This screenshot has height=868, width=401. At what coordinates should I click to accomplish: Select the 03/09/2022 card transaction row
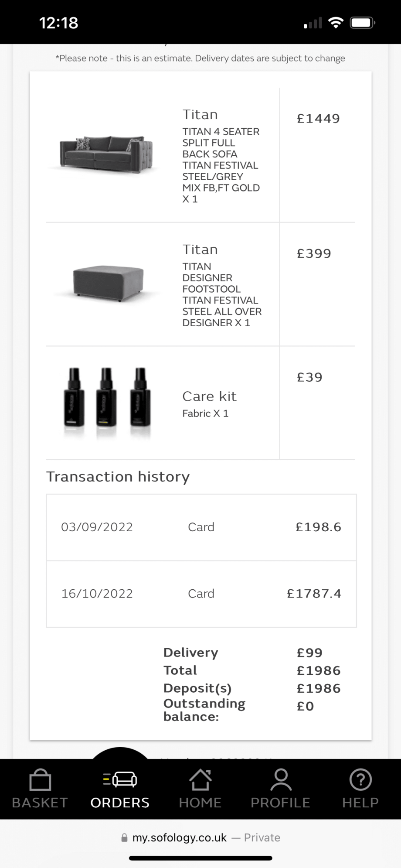tap(201, 527)
